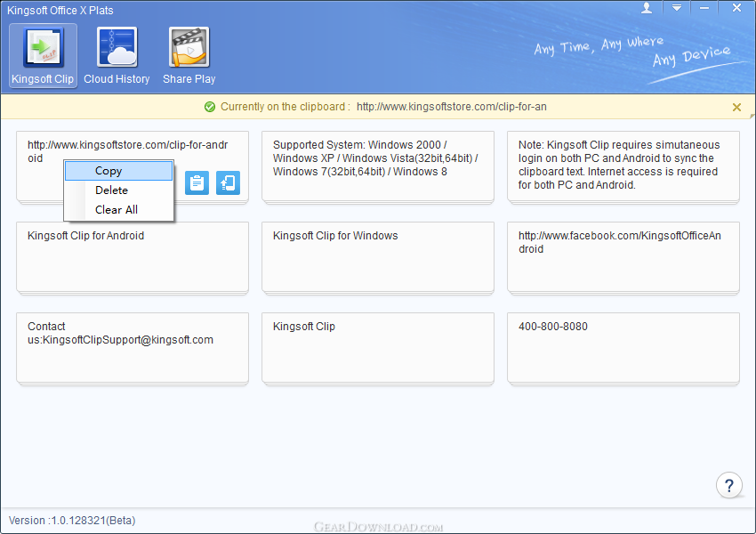The image size is (756, 534).
Task: Dismiss the clipboard notification bar
Action: click(x=736, y=107)
